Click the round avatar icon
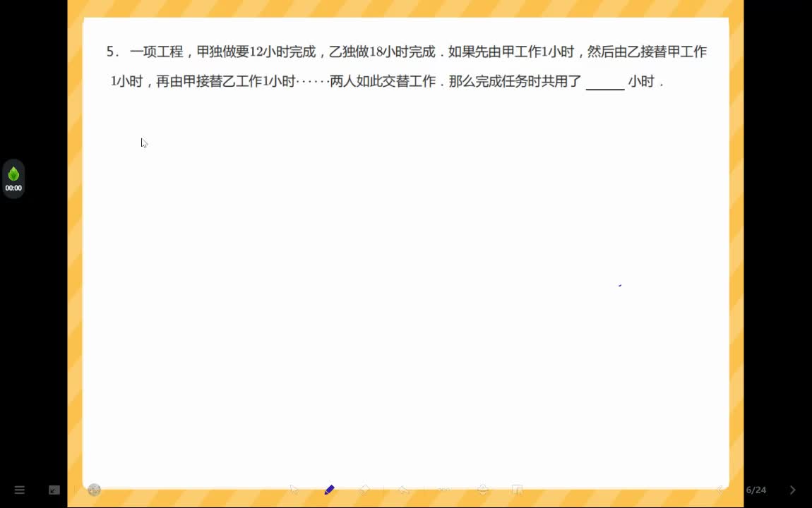Screen dimensions: 812x508 94,490
